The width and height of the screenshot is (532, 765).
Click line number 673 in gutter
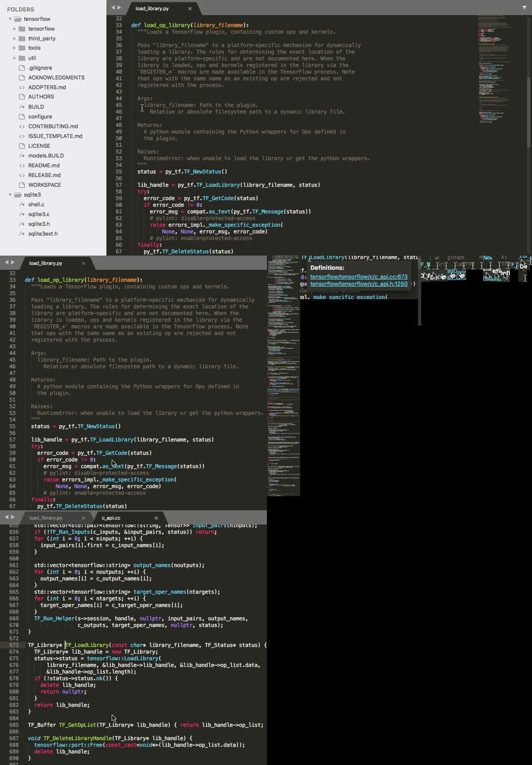pos(14,645)
